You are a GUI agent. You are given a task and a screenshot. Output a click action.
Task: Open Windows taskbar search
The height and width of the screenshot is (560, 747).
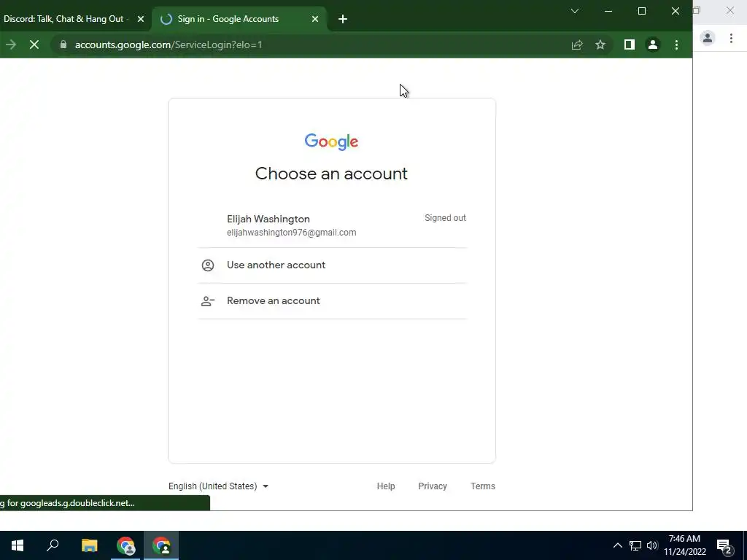click(53, 545)
